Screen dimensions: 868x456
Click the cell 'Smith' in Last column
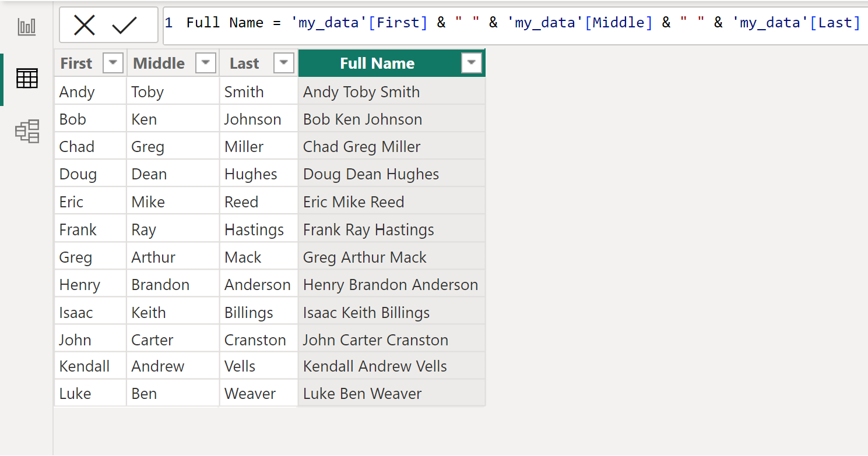click(259, 91)
